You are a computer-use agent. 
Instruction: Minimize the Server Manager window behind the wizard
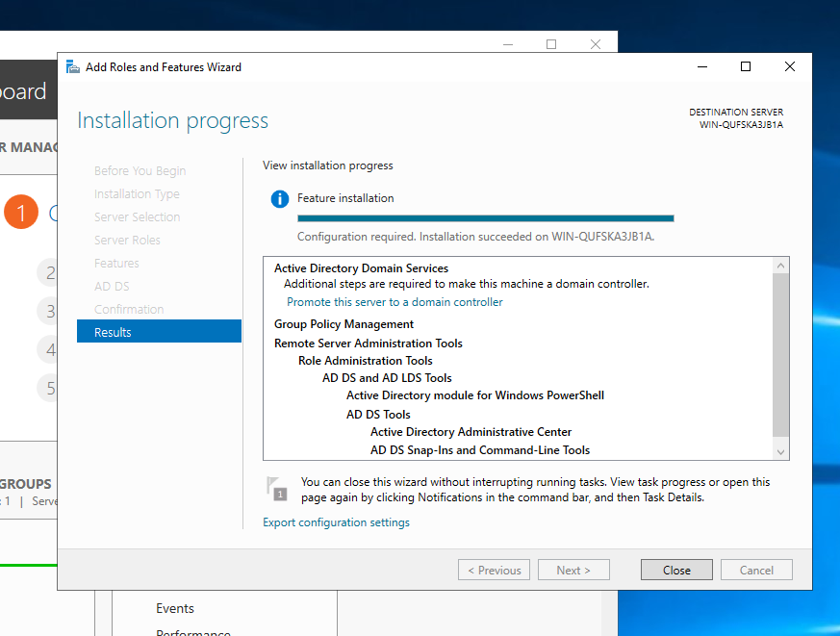click(x=508, y=44)
